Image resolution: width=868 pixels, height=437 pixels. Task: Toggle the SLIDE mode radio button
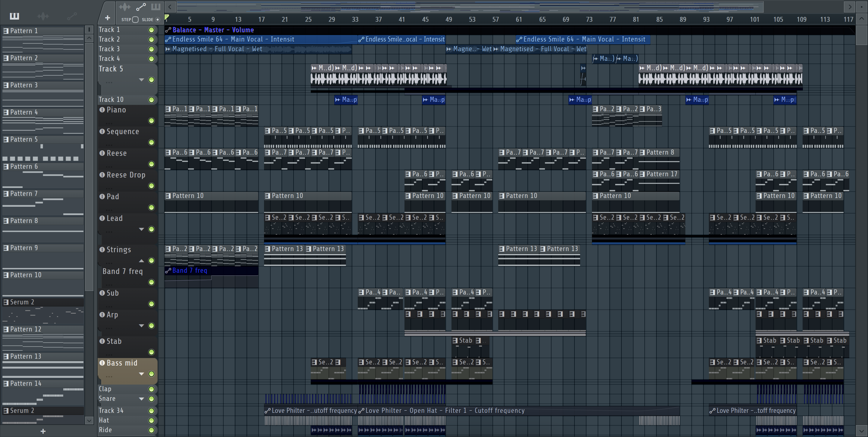157,20
